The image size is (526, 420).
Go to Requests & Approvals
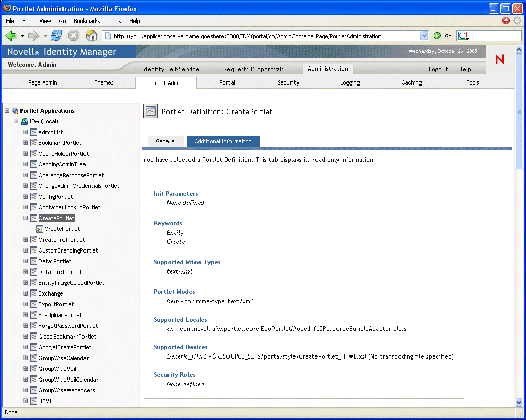click(x=254, y=69)
